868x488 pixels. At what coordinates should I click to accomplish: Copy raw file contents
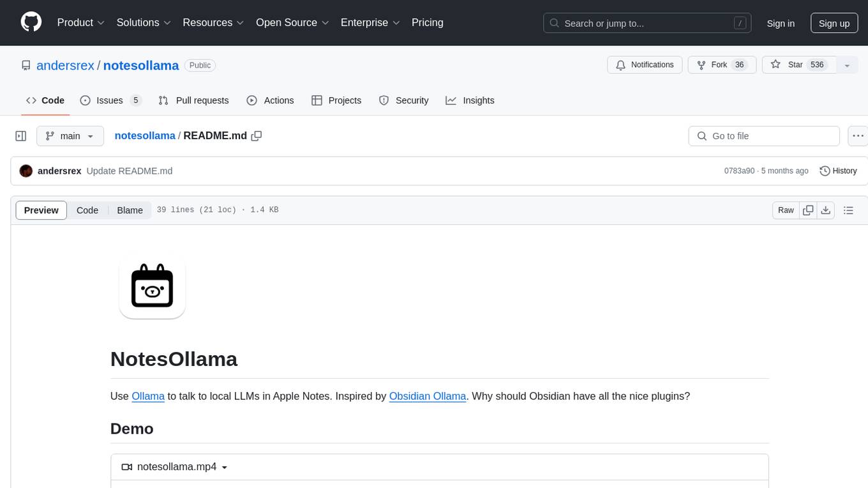pos(809,210)
